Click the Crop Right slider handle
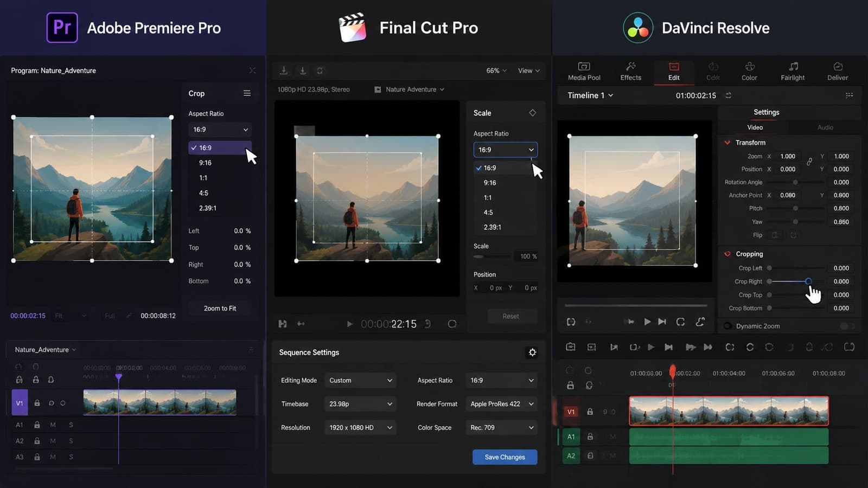The height and width of the screenshot is (488, 868). coord(808,281)
